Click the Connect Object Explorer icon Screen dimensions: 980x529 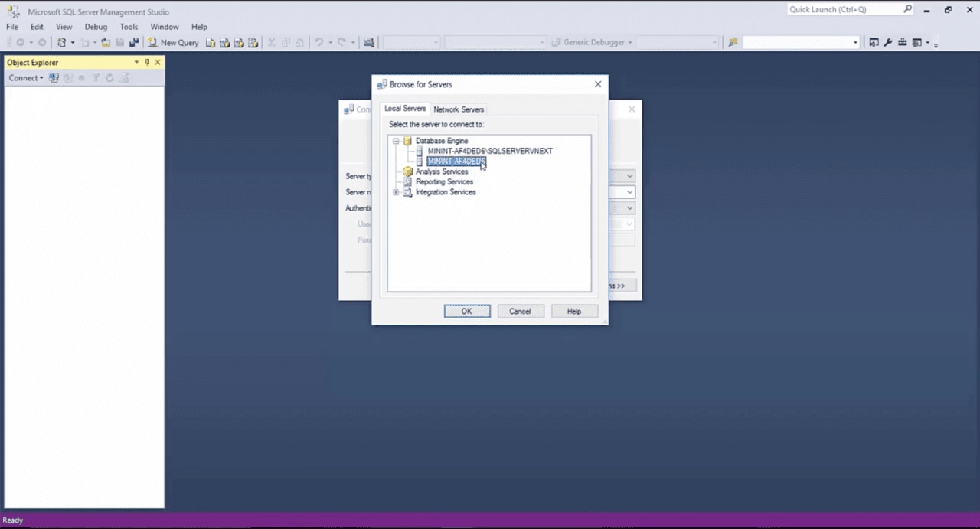point(54,78)
